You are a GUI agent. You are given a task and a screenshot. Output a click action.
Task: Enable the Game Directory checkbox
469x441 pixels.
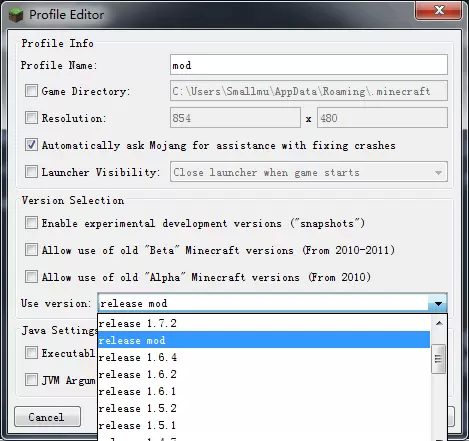(31, 91)
